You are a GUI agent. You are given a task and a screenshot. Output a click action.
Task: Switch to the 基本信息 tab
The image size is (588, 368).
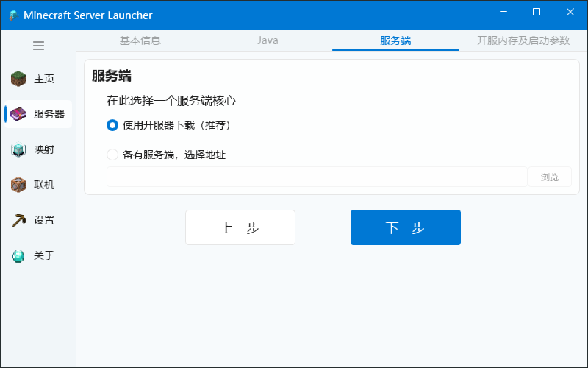tap(140, 40)
